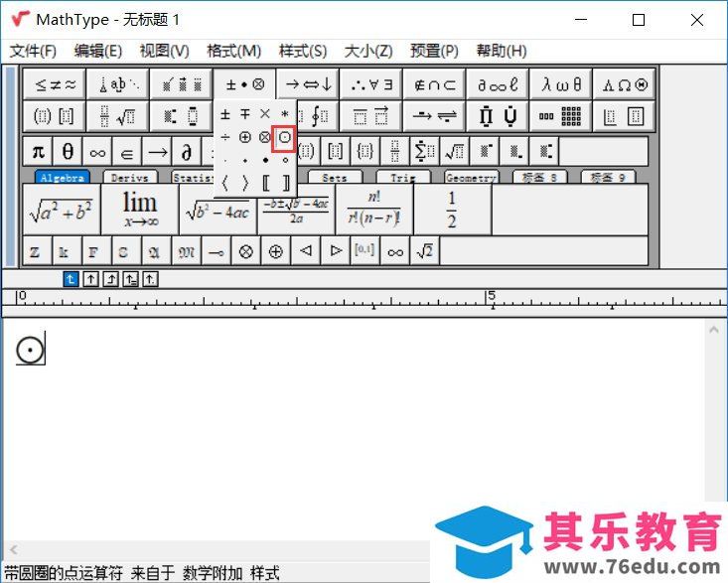Insert the circled dot ⊙ operator
The height and width of the screenshot is (583, 728).
click(x=285, y=137)
